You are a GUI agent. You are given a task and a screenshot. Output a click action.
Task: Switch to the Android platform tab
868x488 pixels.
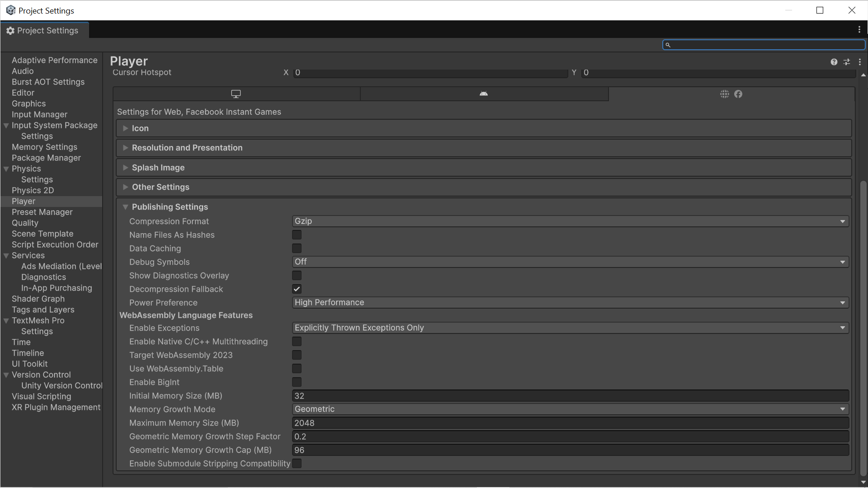coord(484,94)
